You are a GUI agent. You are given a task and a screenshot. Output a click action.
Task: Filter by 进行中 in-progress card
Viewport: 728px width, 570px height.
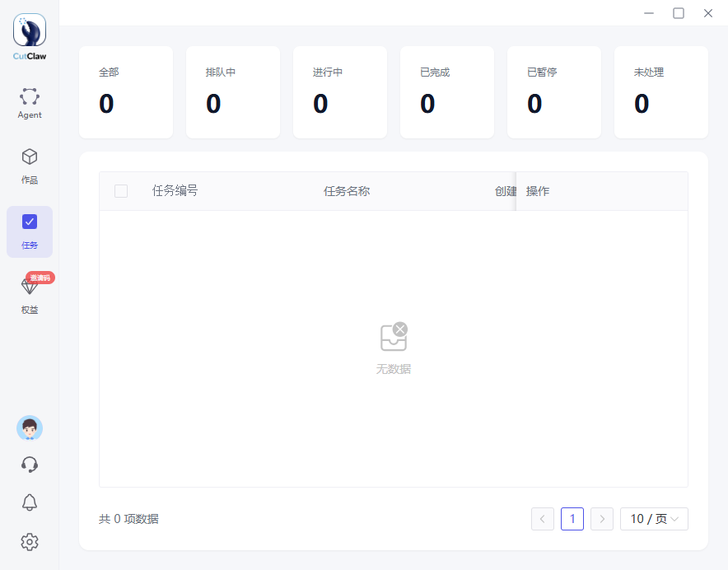340,92
